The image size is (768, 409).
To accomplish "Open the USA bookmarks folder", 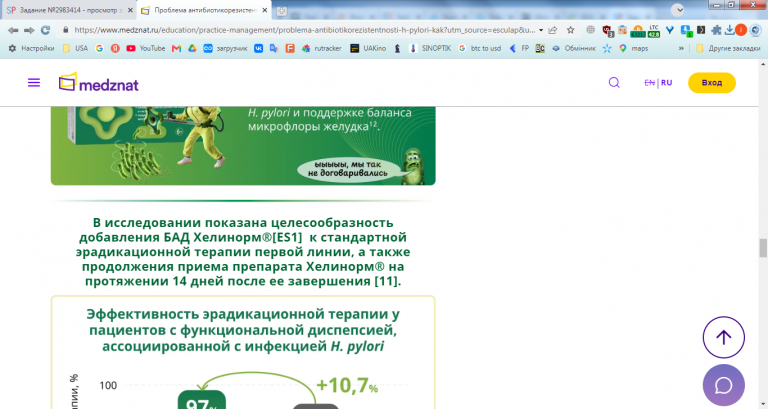I will [x=75, y=48].
